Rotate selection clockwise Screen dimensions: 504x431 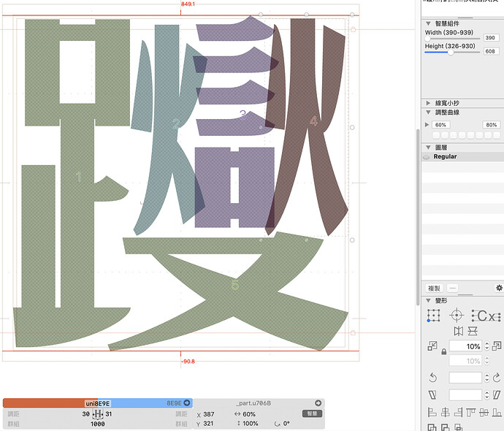point(497,378)
